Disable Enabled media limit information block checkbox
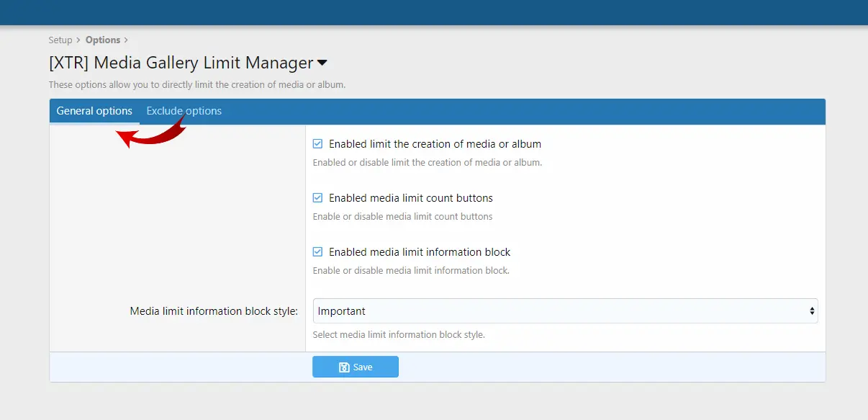The image size is (868, 420). (x=317, y=252)
